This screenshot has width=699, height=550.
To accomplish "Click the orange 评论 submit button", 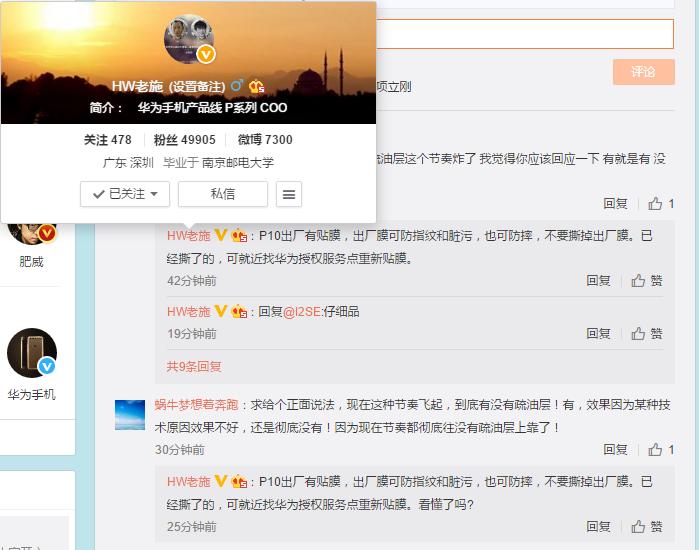I will (x=643, y=72).
